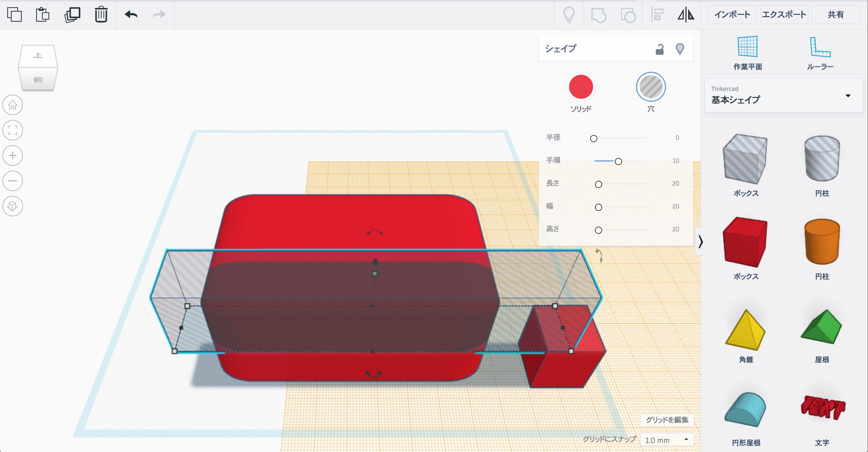Click the mirror flip tool icon

click(686, 15)
